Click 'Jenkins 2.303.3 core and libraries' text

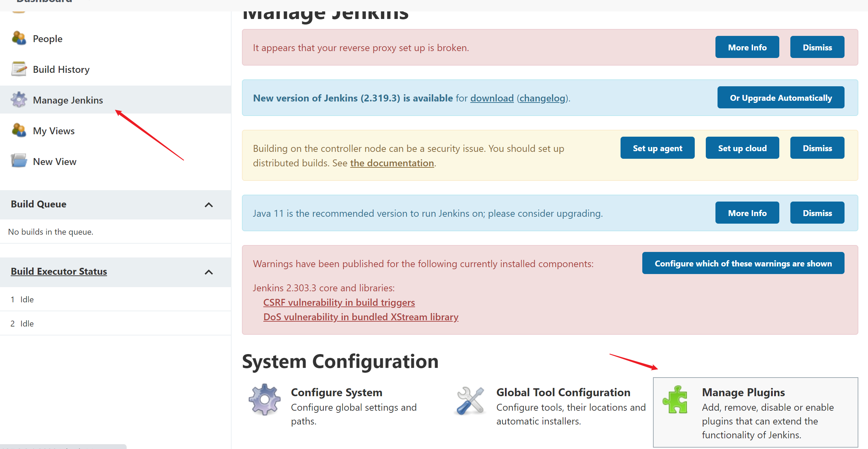pyautogui.click(x=324, y=288)
